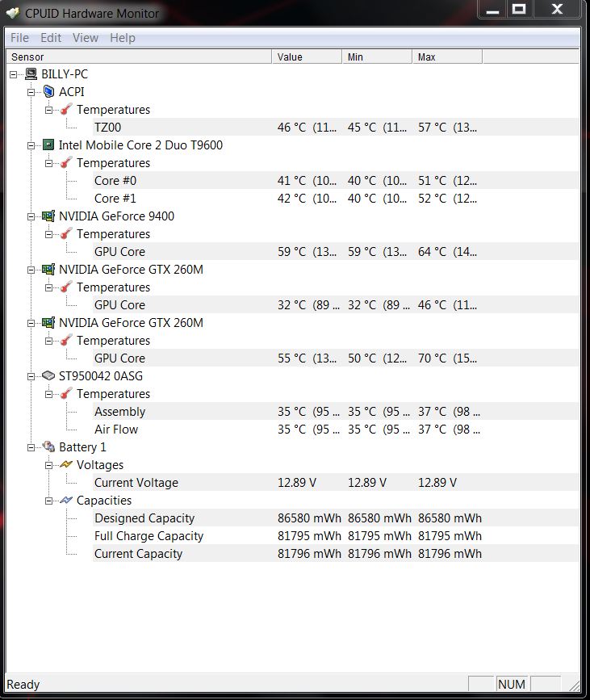Click the Battery 1 icon

(48, 447)
